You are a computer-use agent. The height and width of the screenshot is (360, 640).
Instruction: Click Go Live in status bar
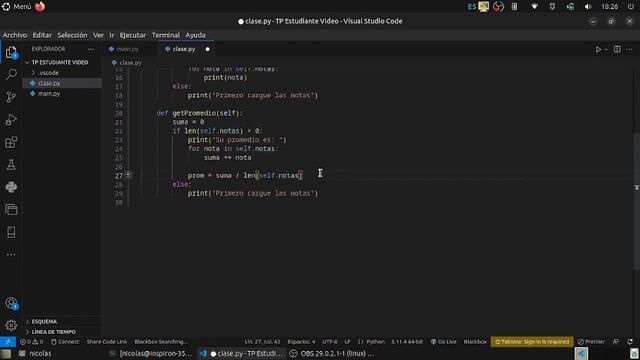[x=443, y=342]
